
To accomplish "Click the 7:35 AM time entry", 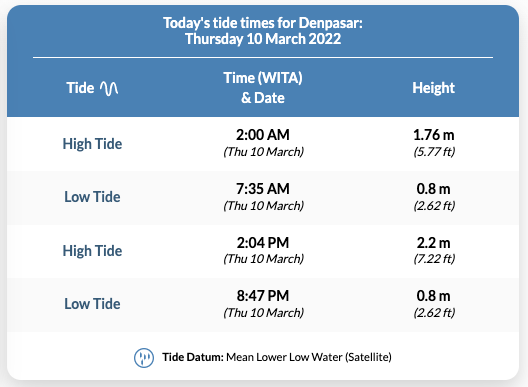I will pyautogui.click(x=263, y=189).
